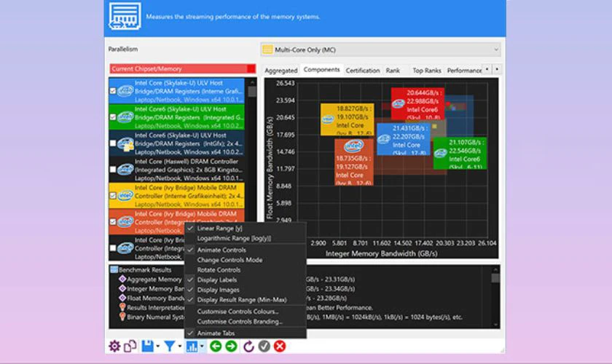Click the orange 18.735GB/s chart label
Viewport: 612px width, 364px height.
pos(354,162)
